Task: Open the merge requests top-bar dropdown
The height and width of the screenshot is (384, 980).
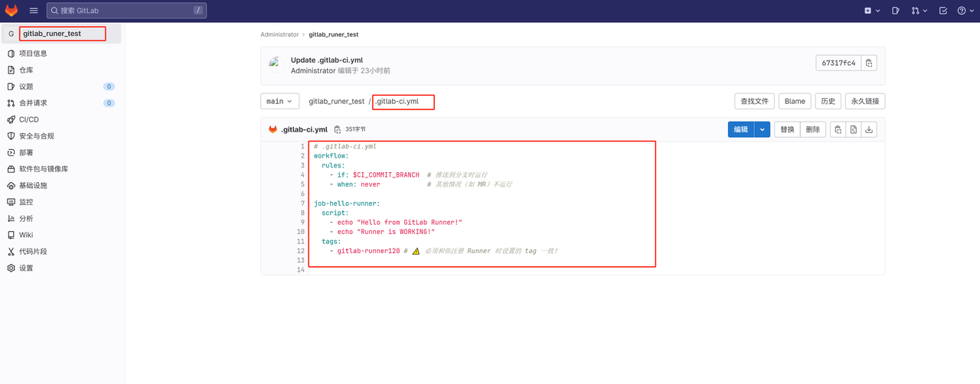Action: [919, 11]
